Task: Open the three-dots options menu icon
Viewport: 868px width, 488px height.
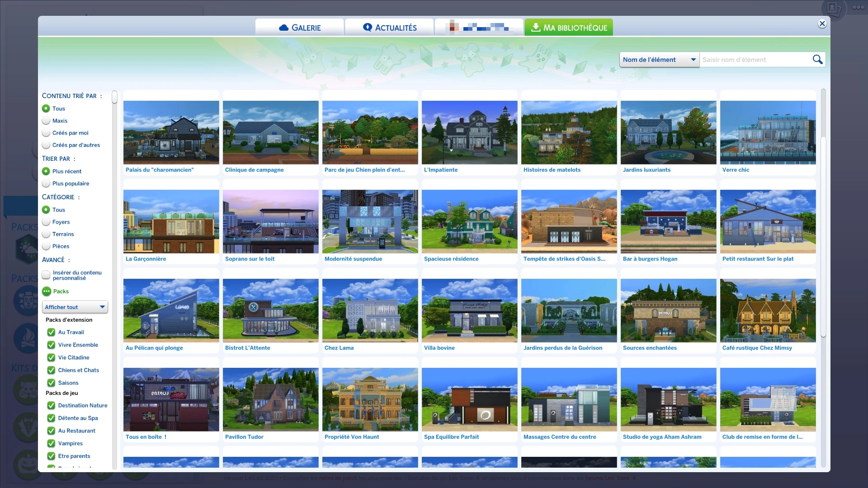Action: point(858,7)
